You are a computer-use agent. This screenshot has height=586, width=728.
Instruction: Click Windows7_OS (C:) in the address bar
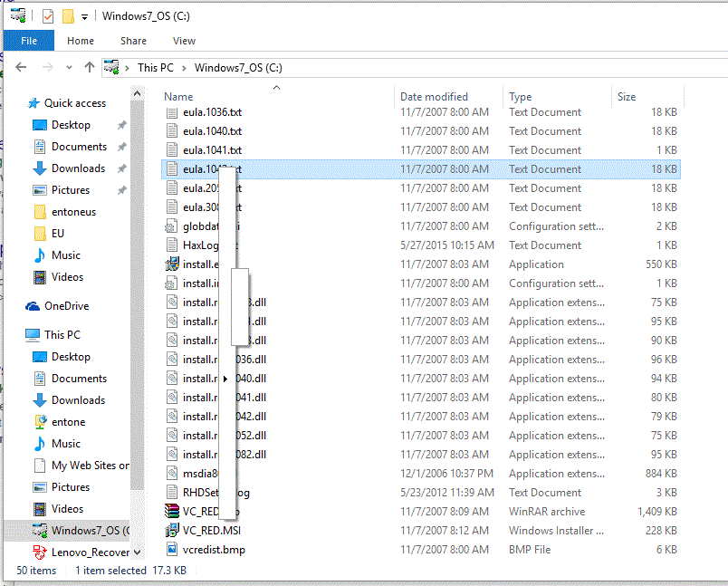(x=238, y=68)
